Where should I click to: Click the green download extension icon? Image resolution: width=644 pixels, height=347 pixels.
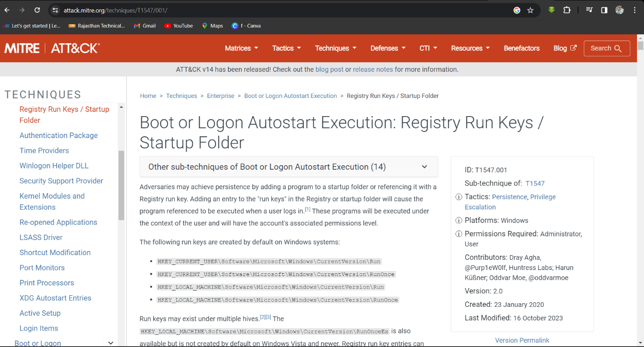(x=551, y=10)
